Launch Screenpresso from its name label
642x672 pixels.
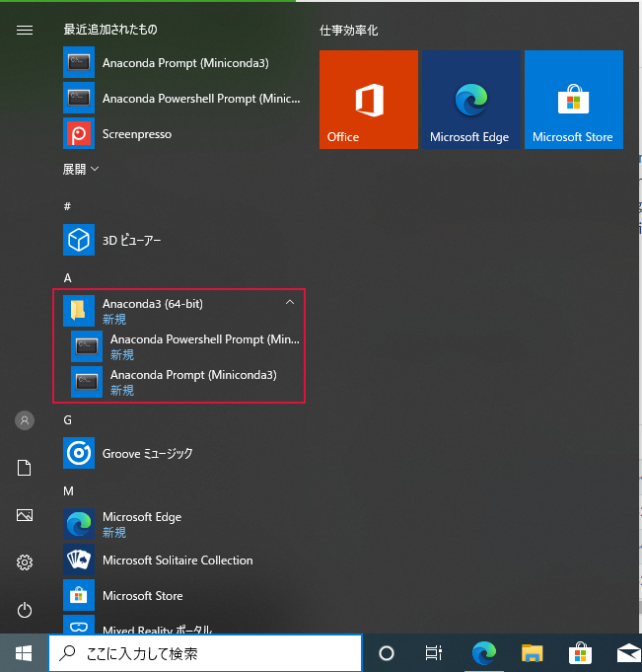point(137,134)
